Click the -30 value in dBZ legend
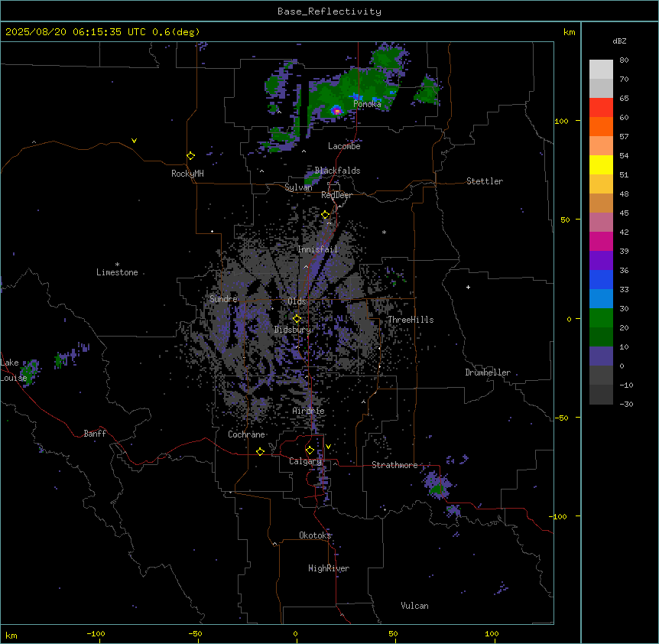The width and height of the screenshot is (659, 644). (626, 404)
